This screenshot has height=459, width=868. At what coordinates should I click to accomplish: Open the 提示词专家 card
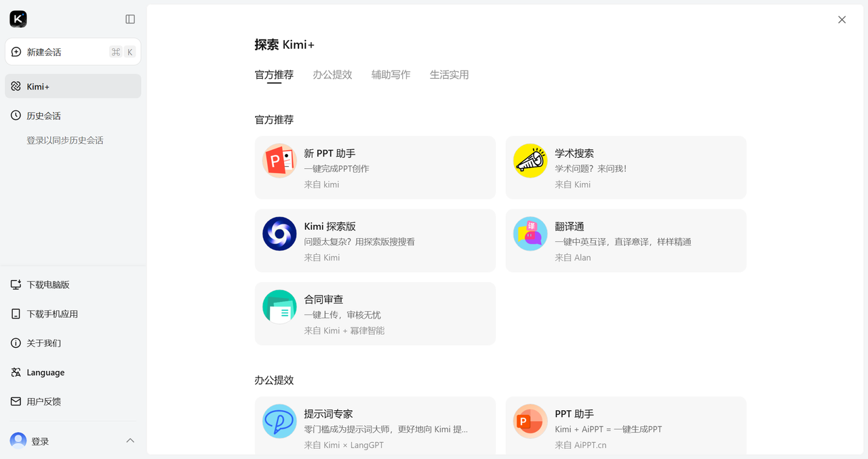click(x=375, y=426)
